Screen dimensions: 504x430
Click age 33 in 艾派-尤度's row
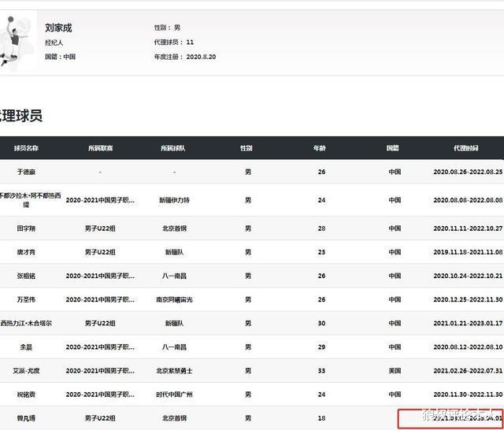(322, 371)
